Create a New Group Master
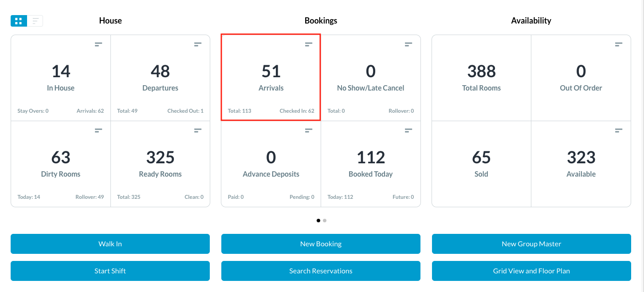The height and width of the screenshot is (292, 644). pos(531,244)
